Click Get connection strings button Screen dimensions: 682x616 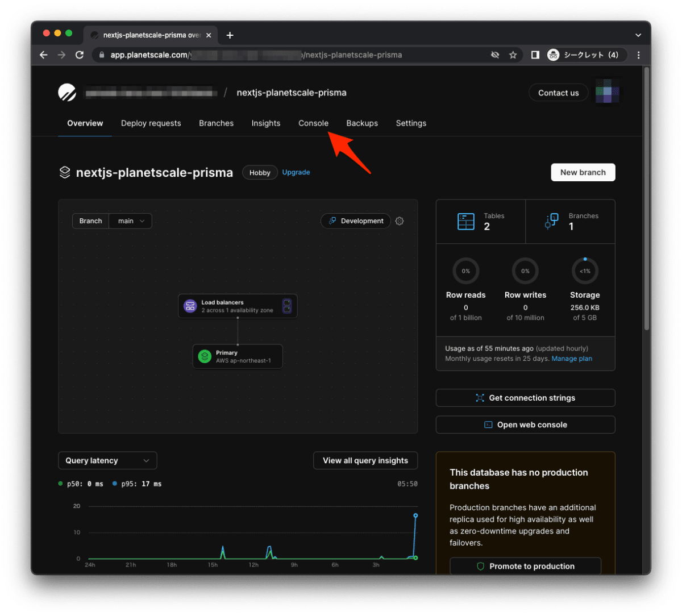tap(525, 398)
